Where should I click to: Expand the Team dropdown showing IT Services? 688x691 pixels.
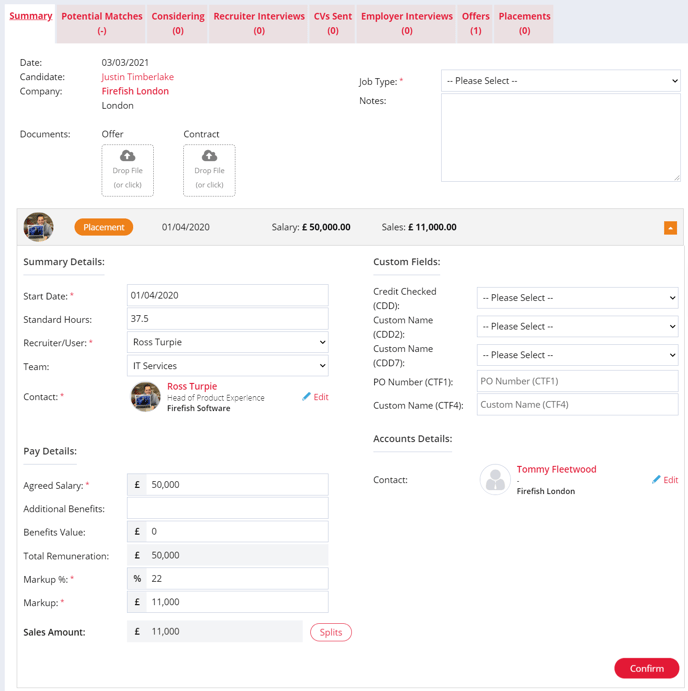(228, 367)
